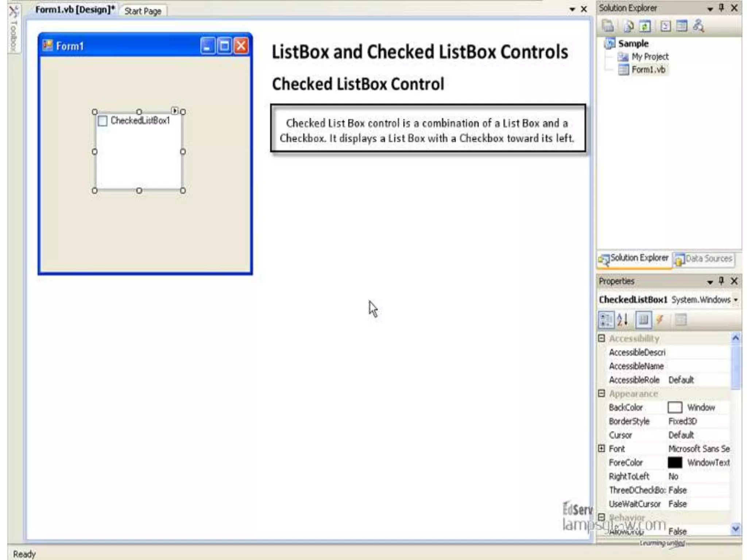Tick the CheckedListBox1 item checkbox
This screenshot has height=560, width=747.
(x=103, y=121)
